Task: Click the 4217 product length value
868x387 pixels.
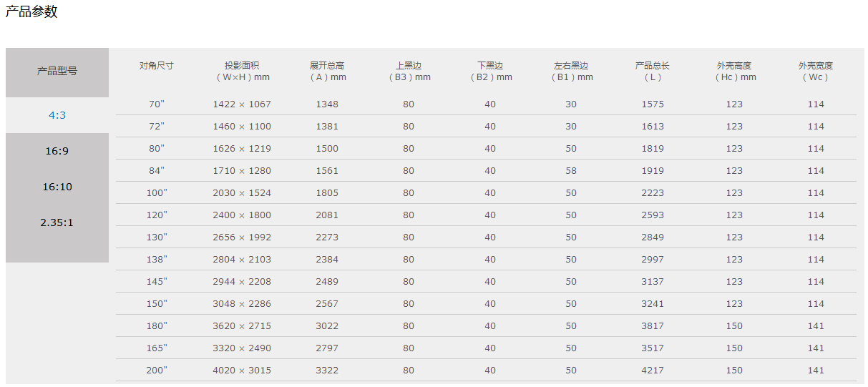Action: [653, 371]
